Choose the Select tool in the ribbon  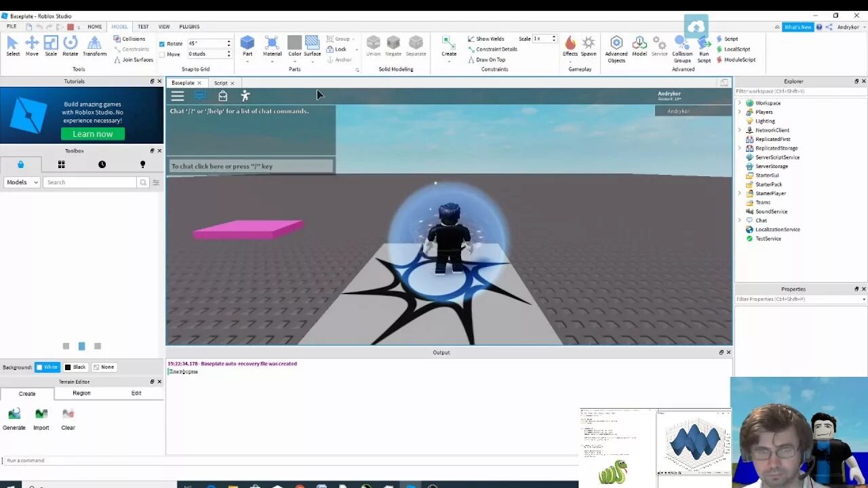[13, 46]
